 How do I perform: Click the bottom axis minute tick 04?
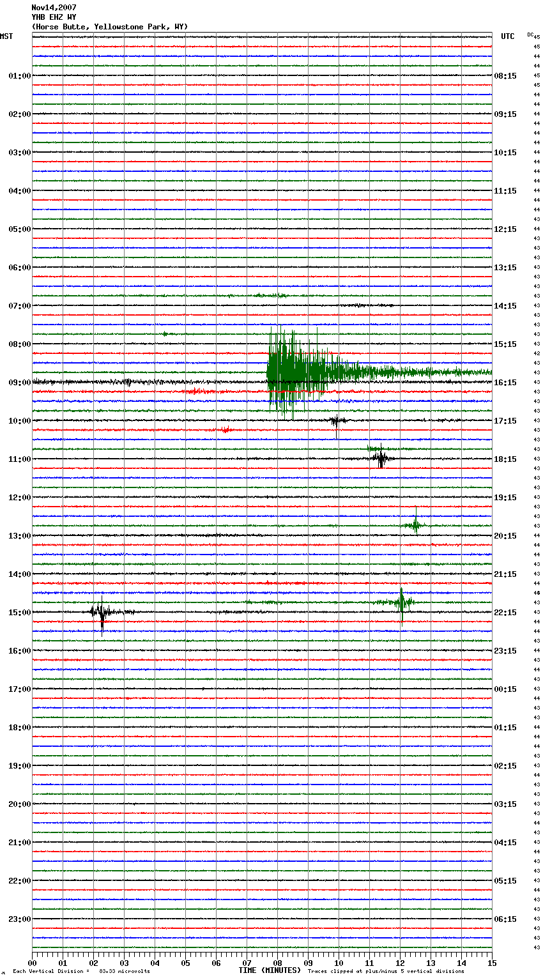(155, 963)
